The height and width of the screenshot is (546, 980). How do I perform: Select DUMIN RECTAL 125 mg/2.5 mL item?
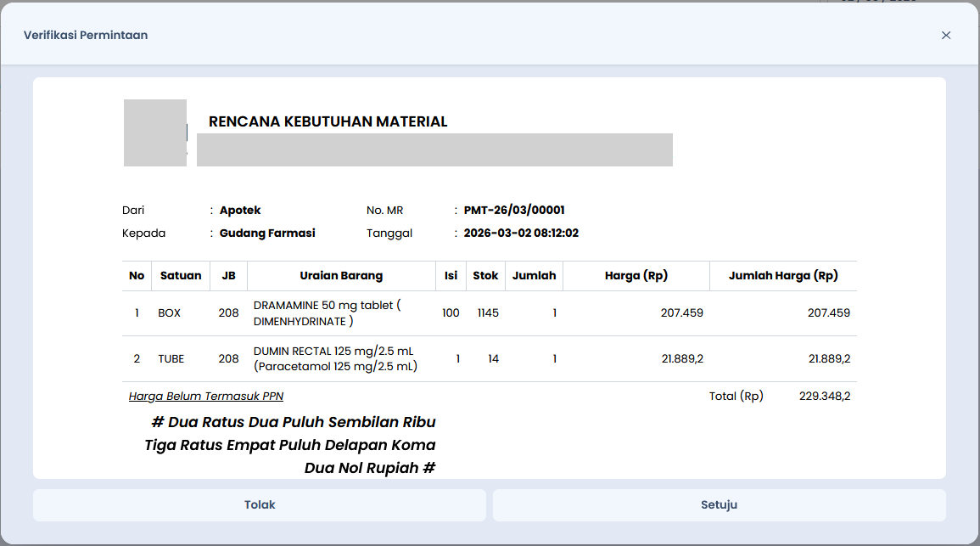[x=335, y=359]
